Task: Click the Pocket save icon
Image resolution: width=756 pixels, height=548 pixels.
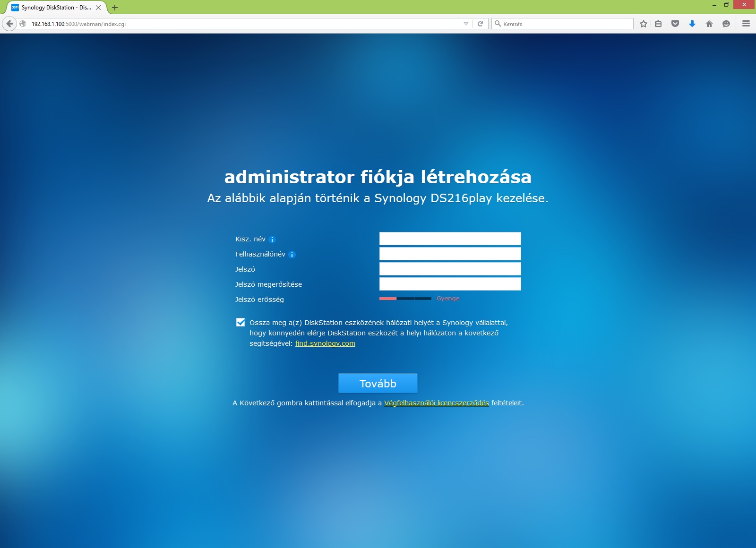Action: pos(675,24)
